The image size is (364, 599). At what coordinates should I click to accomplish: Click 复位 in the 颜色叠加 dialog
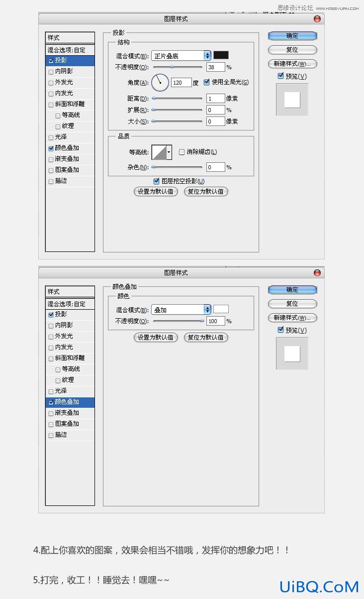(x=292, y=304)
